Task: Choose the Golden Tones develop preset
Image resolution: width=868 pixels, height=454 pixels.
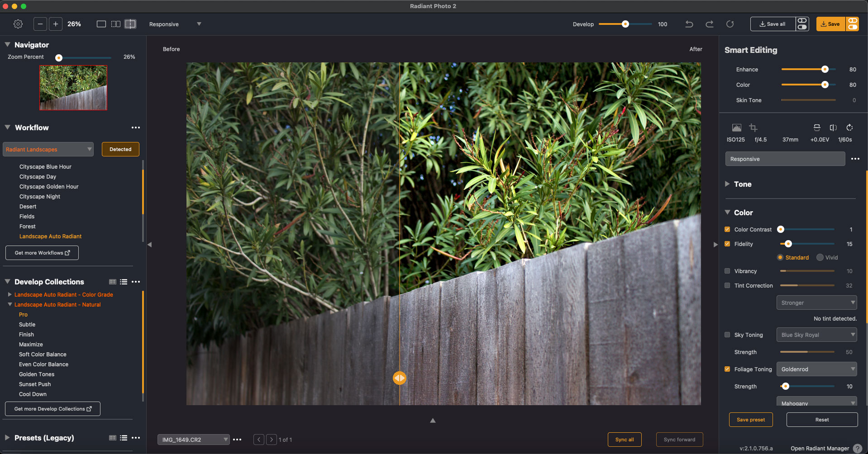Action: (x=37, y=374)
